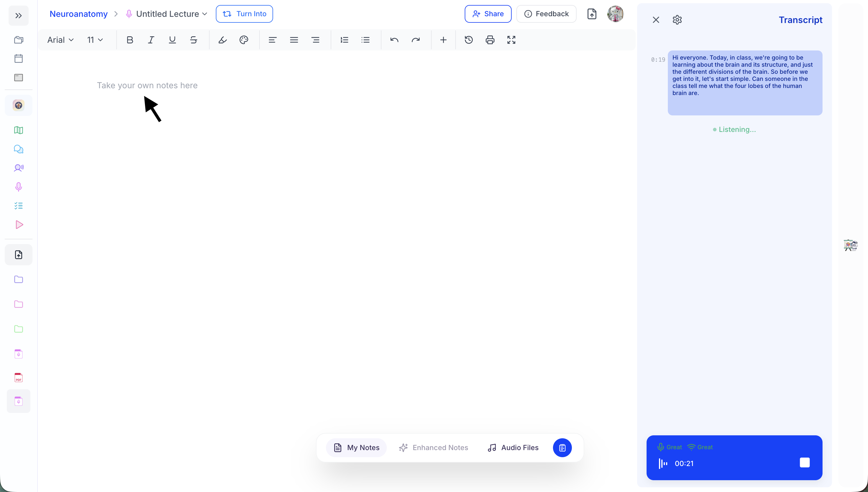
Task: Insert a numbered list
Action: pyautogui.click(x=344, y=40)
